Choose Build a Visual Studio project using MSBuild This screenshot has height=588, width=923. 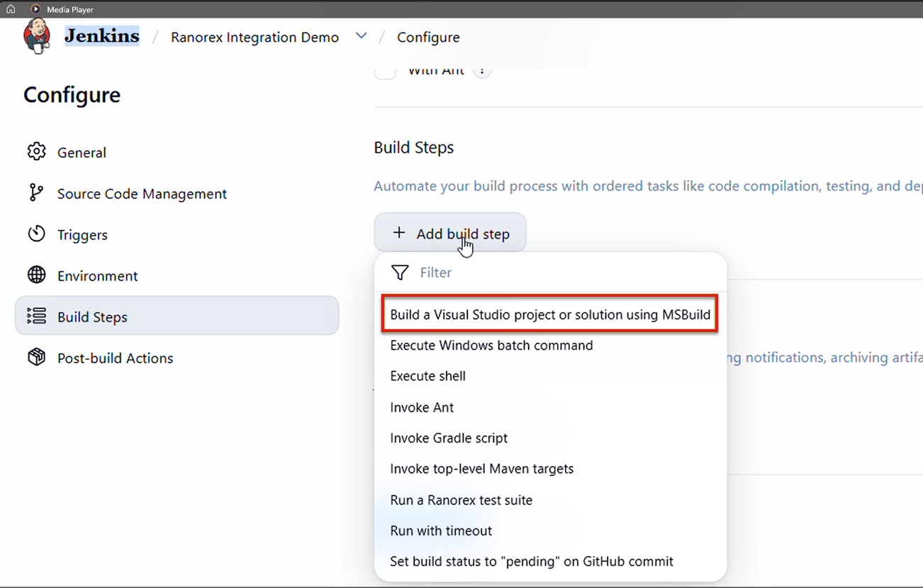pos(550,315)
